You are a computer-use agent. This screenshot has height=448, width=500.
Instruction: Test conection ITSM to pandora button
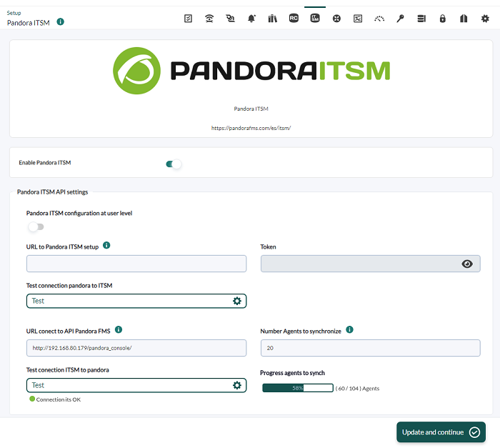pyautogui.click(x=136, y=385)
